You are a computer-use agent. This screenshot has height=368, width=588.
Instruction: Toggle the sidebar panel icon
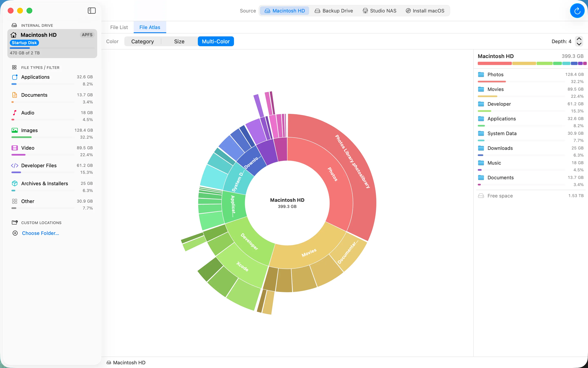[92, 11]
